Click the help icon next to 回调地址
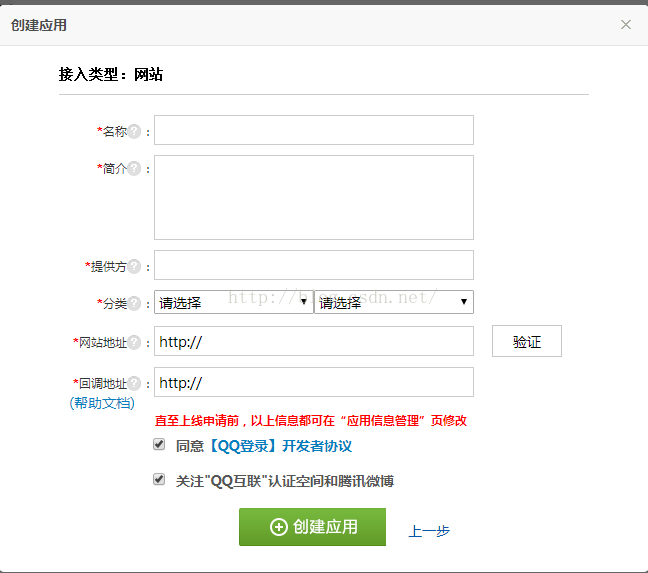Screen dimensions: 648x573 [x=134, y=383]
